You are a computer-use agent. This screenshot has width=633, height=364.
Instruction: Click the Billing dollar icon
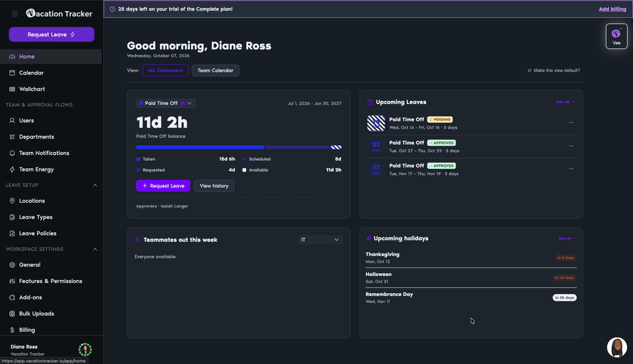(12, 330)
